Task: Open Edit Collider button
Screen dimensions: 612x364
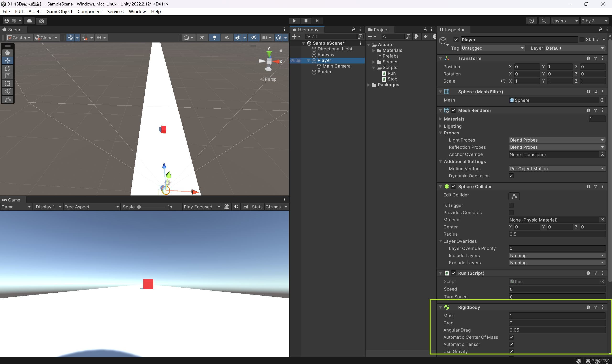Action: point(514,196)
